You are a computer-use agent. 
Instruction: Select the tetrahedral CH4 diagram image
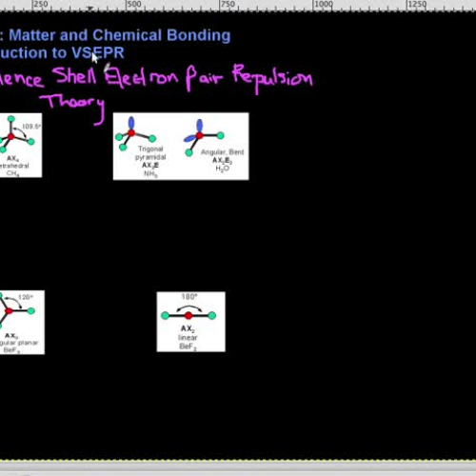point(21,146)
